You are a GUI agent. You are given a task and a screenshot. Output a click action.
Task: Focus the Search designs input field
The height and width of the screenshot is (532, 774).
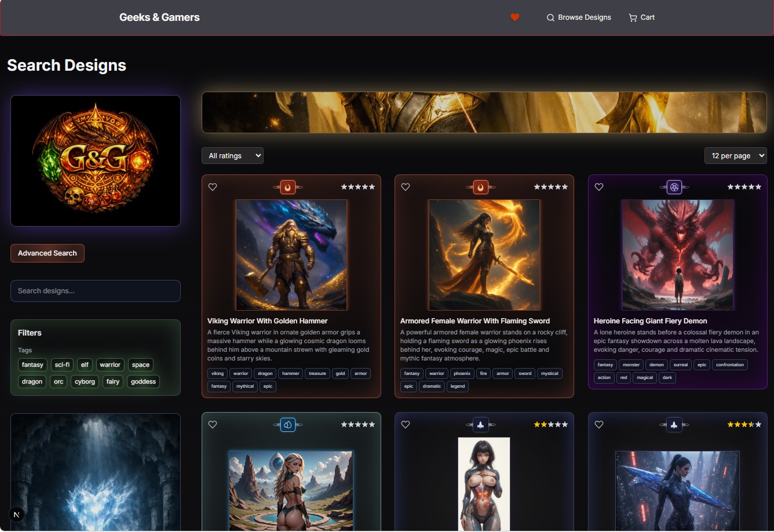coord(96,291)
